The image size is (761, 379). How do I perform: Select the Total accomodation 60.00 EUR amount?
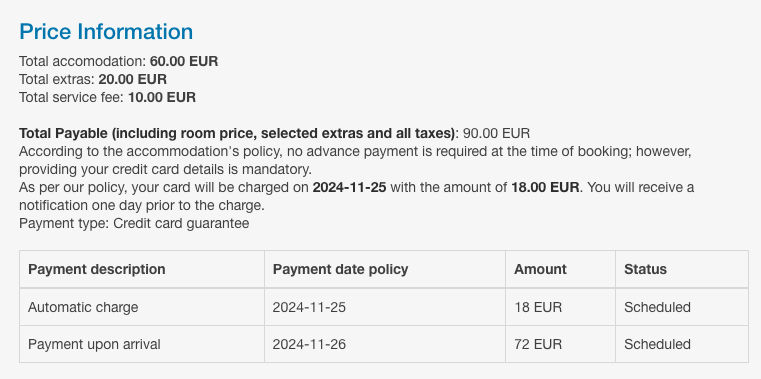184,62
